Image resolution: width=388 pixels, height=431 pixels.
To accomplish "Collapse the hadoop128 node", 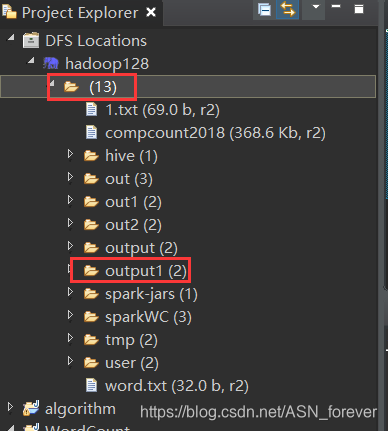I will pyautogui.click(x=31, y=60).
